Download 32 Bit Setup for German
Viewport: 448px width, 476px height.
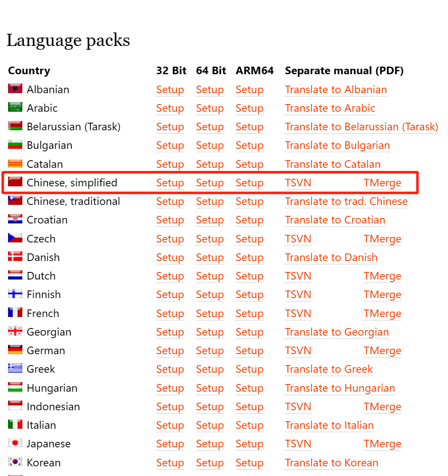click(170, 351)
